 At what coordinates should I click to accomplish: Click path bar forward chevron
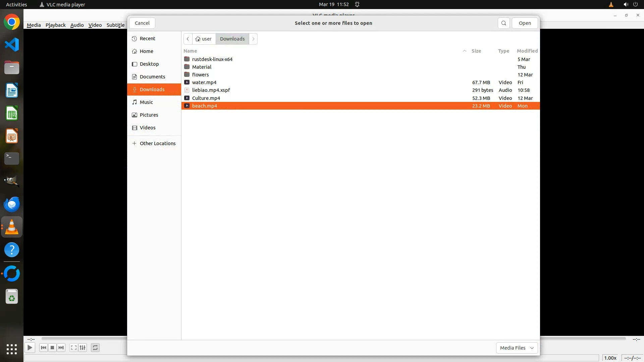(253, 39)
